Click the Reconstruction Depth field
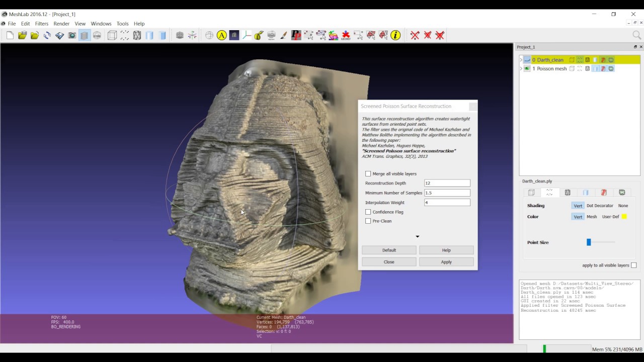 (447, 183)
